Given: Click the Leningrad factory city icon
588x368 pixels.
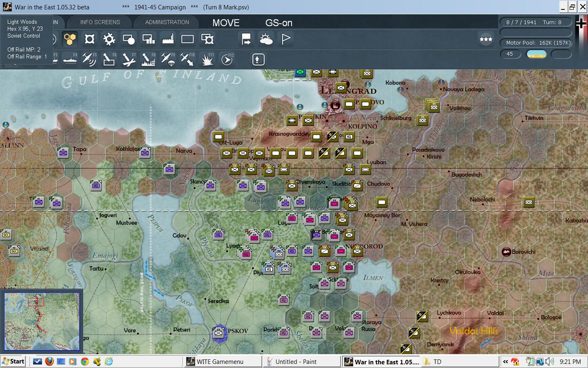Looking at the screenshot, I should pyautogui.click(x=336, y=105).
